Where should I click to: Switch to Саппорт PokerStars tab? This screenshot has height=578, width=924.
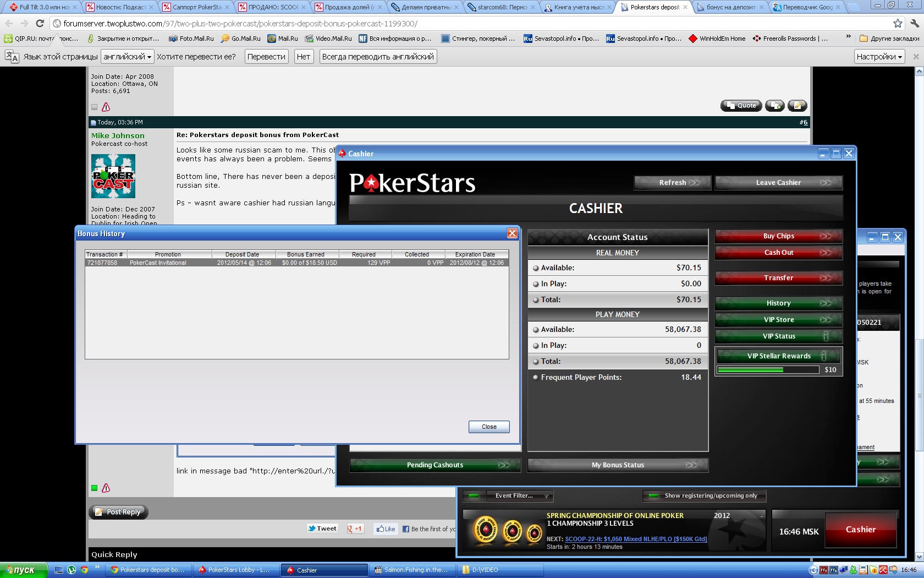pos(197,7)
